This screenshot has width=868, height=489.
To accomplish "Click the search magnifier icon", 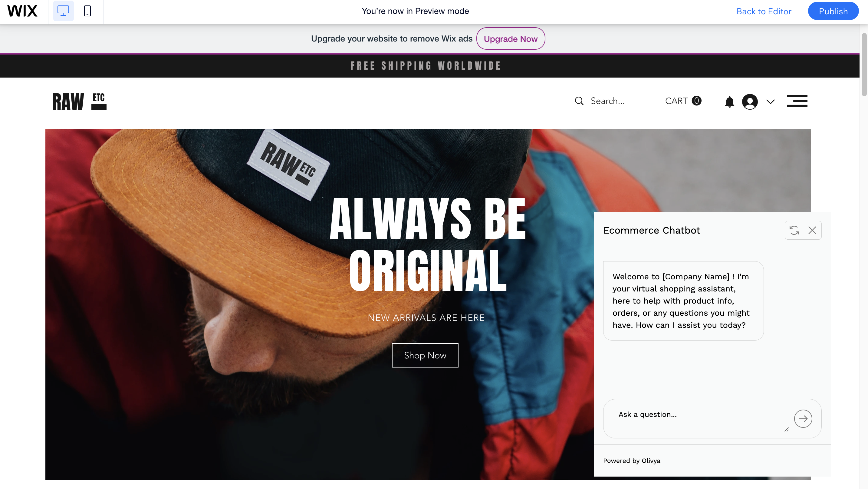I will tap(579, 101).
